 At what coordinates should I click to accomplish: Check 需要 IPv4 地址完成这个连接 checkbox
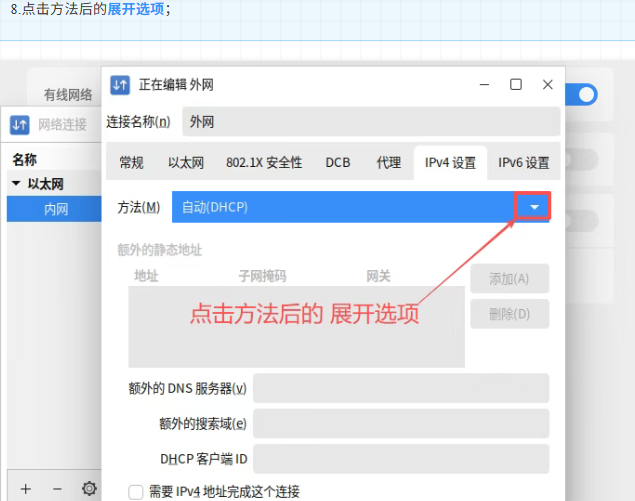[x=136, y=491]
